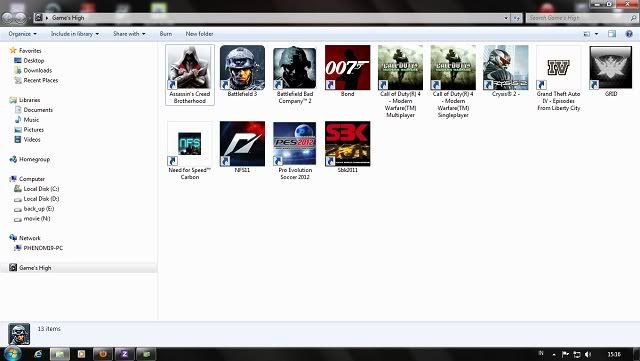Open view options dropdown arrow
The height and width of the screenshot is (361, 640).
(596, 34)
